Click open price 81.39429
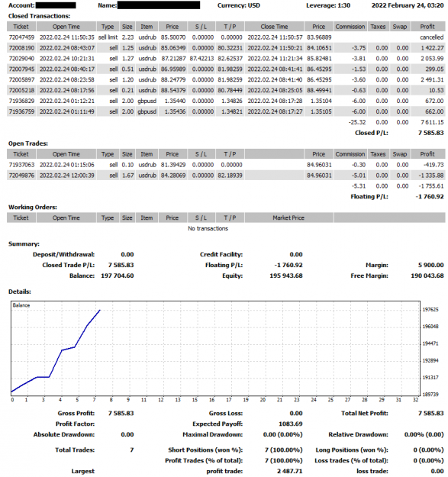 (173, 165)
